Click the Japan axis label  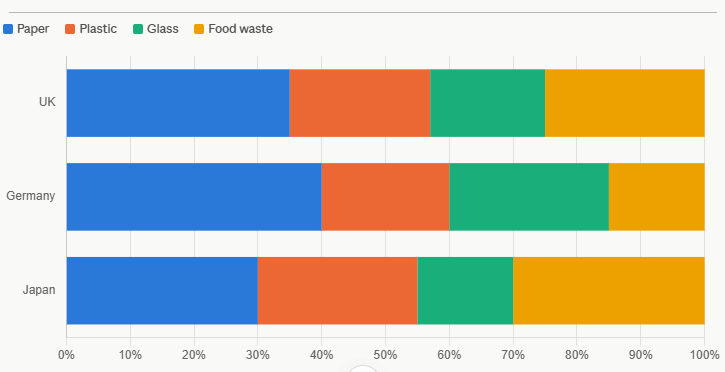(x=39, y=290)
